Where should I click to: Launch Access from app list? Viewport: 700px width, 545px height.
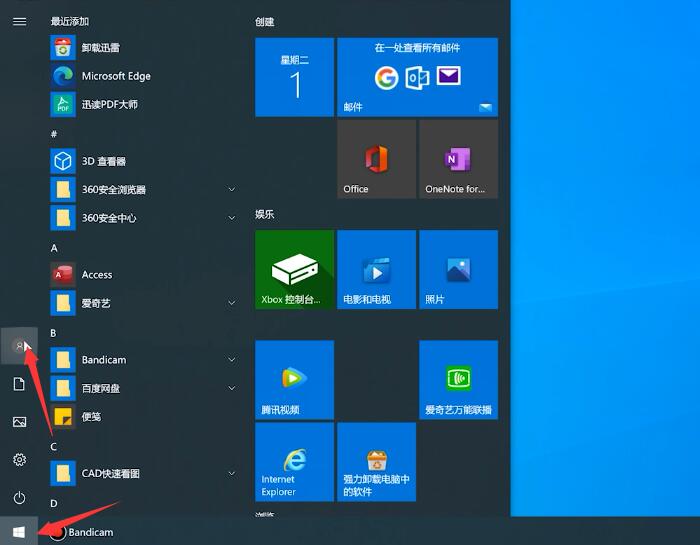pyautogui.click(x=143, y=275)
